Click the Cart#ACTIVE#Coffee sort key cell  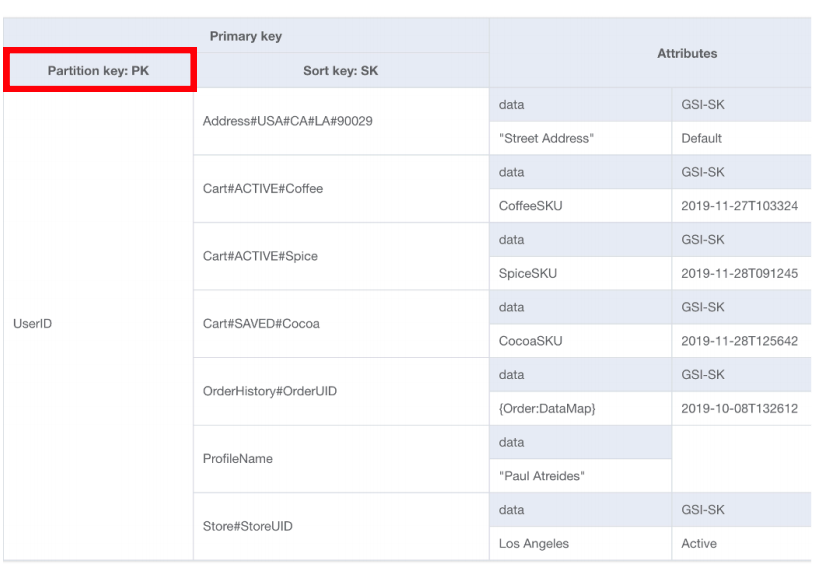click(263, 188)
